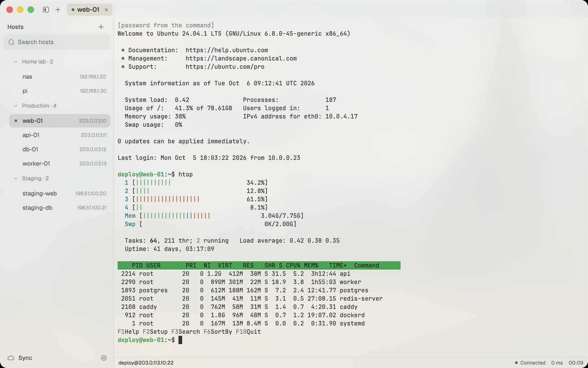Click the search magnifier icon
The image size is (588, 368).
pos(11,42)
